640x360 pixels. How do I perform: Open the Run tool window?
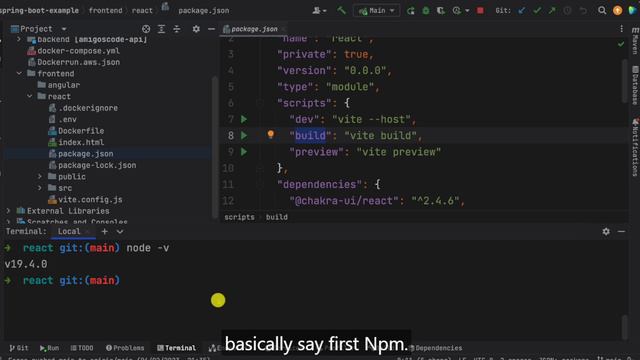pos(49,348)
